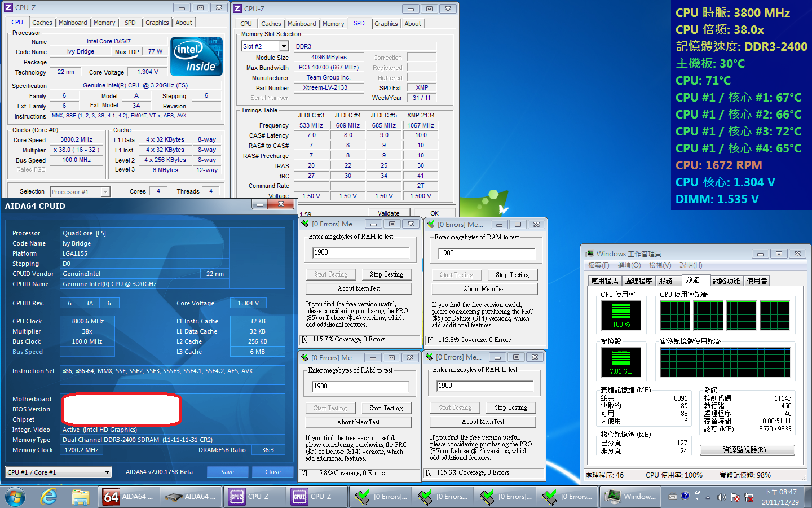Select the CPU tab in right CPU-Z window
Viewport: 812px width, 508px height.
(x=246, y=24)
